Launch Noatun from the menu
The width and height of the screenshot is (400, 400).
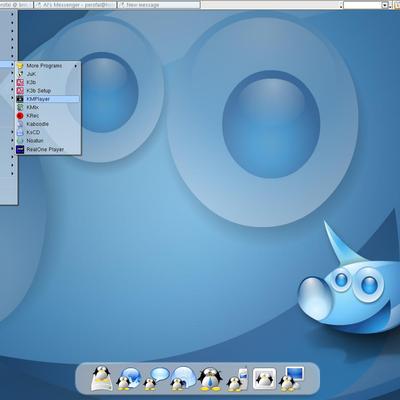coord(48,141)
